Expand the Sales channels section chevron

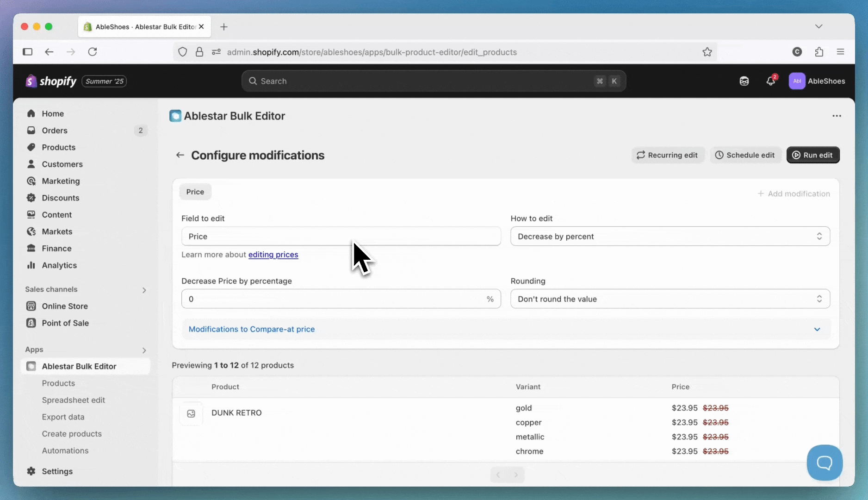(144, 290)
